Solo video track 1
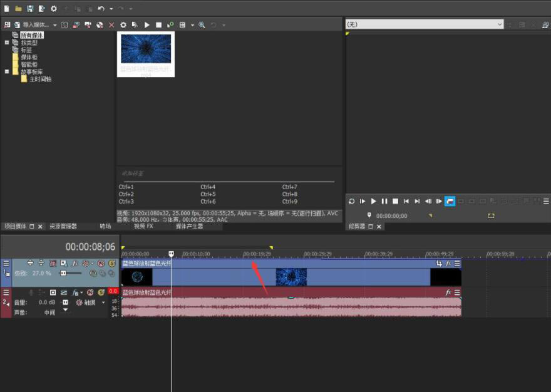 [x=111, y=262]
